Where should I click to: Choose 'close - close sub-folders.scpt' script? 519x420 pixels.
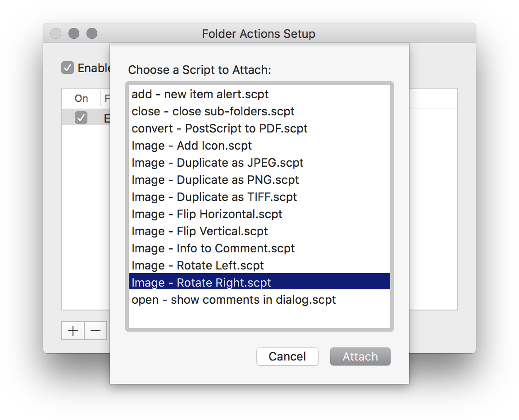pyautogui.click(x=213, y=111)
